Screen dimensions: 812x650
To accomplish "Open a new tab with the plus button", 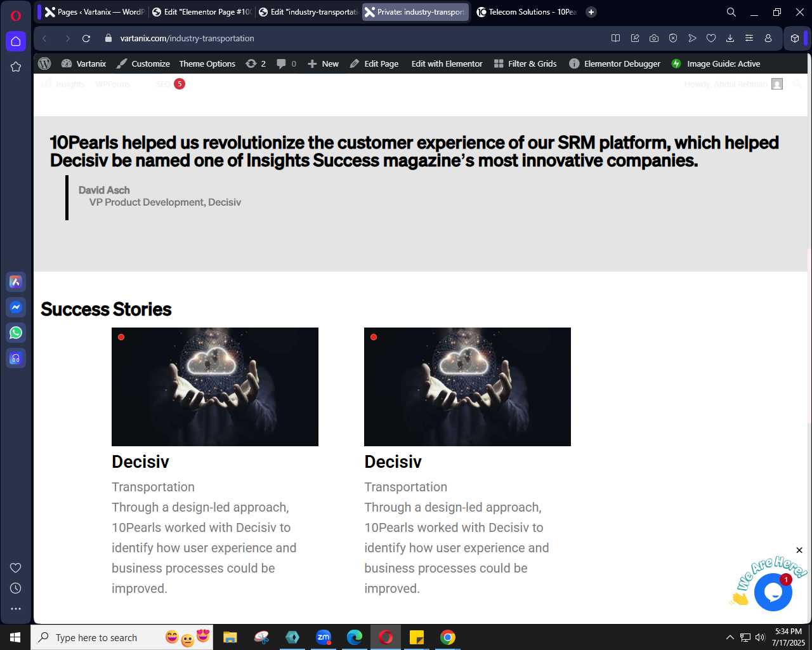I will pyautogui.click(x=591, y=12).
